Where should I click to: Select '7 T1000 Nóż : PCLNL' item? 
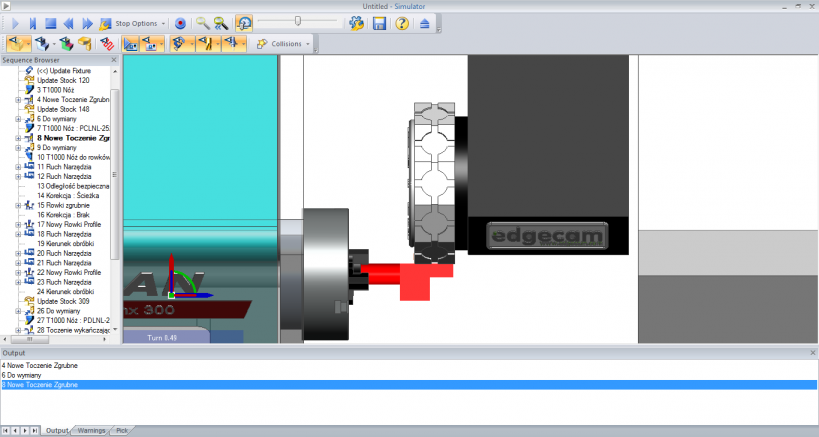[x=73, y=128]
